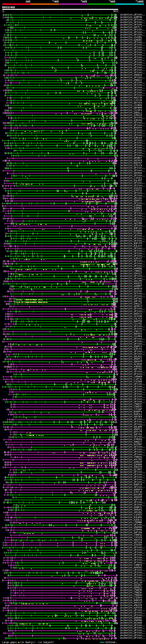Viewport: 146px width, 644px height.
Task: Select hit label UniRef100_B3L6I0
Action: [131, 246]
